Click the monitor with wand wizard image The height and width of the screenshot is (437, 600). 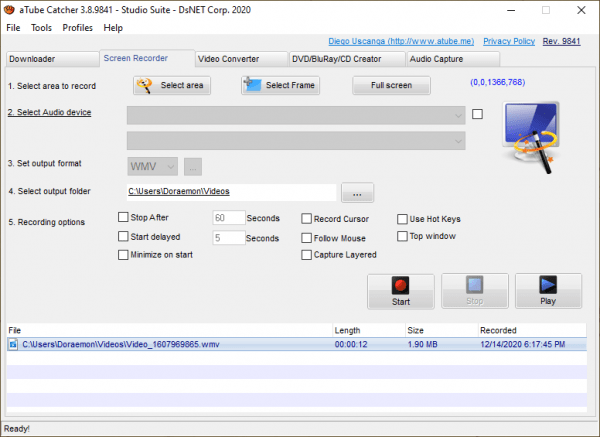531,137
